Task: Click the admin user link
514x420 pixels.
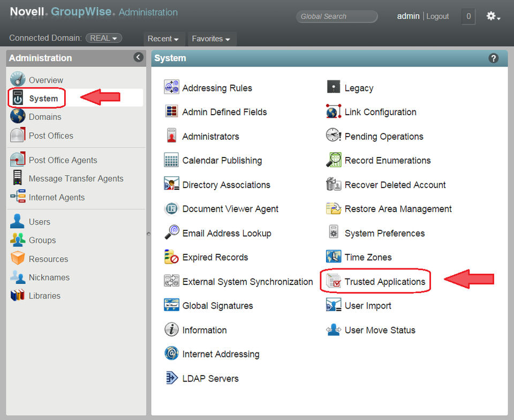Action: [x=408, y=16]
